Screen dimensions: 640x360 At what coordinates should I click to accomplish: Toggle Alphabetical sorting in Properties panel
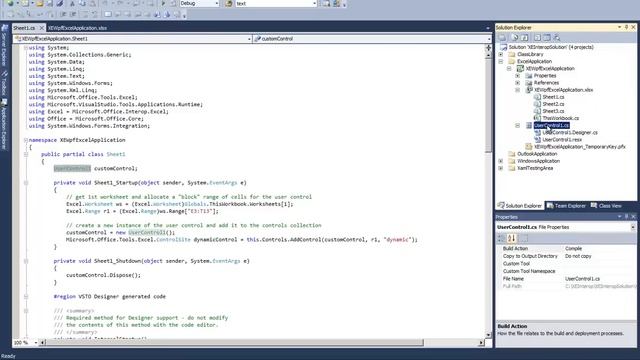(511, 238)
